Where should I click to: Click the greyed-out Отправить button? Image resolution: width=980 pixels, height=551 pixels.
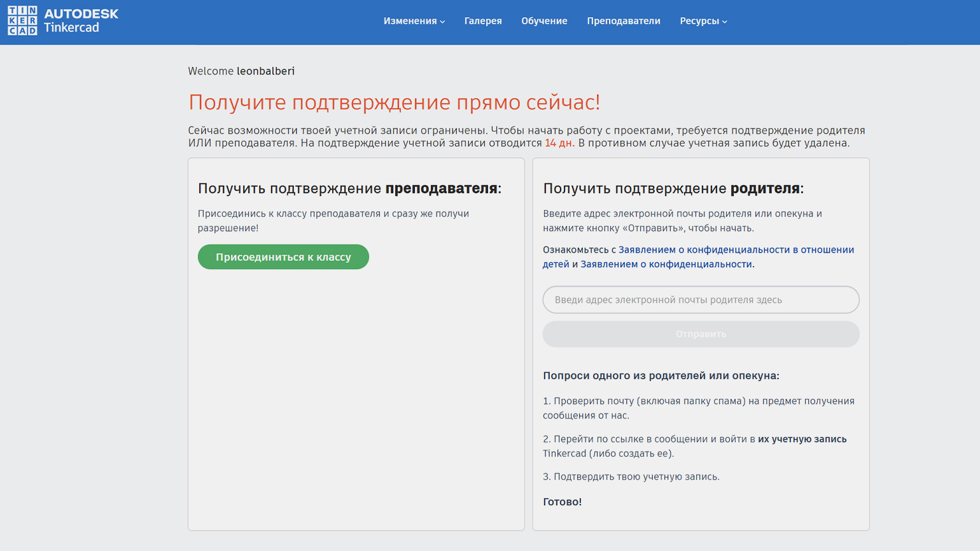click(x=701, y=334)
